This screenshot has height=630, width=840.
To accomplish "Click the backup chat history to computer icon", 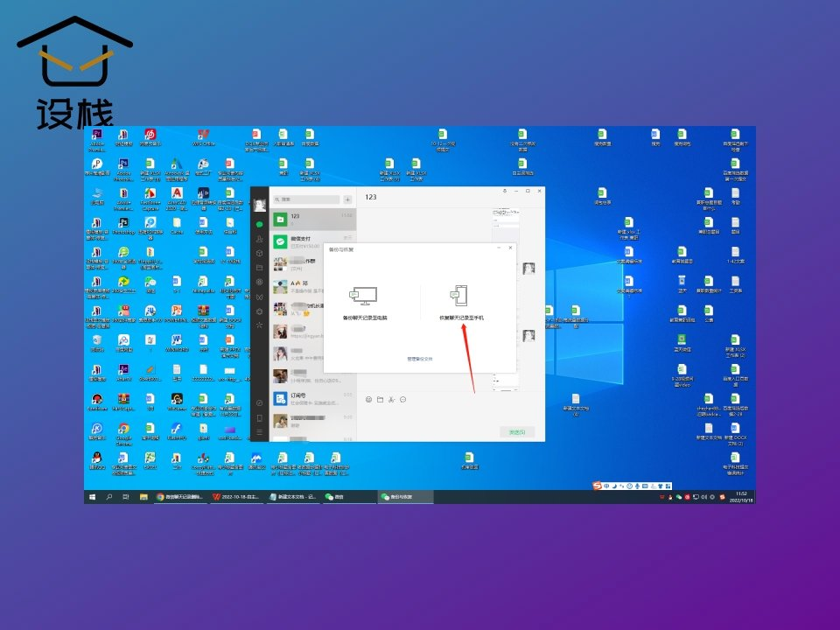I will click(x=363, y=297).
